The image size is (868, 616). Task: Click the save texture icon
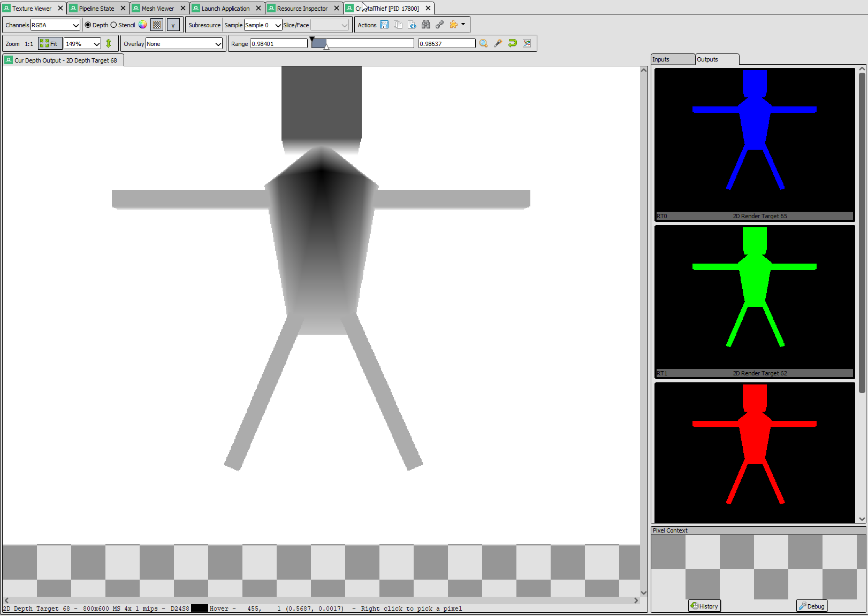pos(384,25)
